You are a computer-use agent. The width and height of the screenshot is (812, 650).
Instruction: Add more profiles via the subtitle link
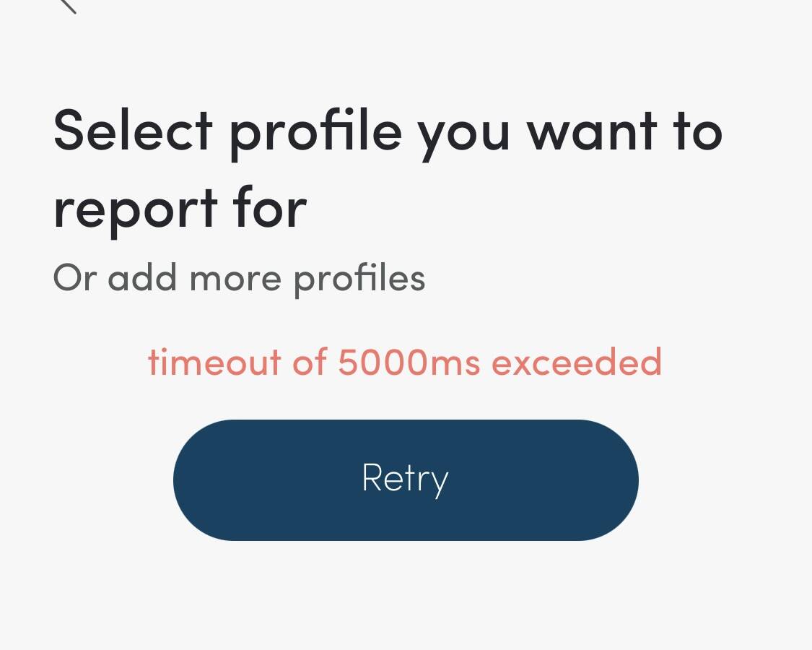[238, 277]
